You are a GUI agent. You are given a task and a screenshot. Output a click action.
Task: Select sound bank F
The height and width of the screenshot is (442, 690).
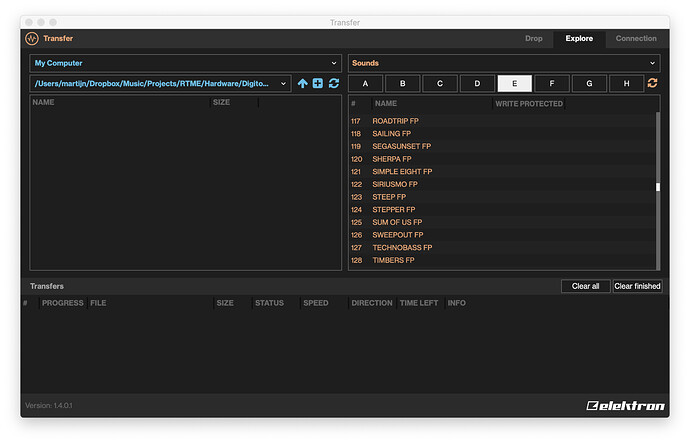pos(552,83)
